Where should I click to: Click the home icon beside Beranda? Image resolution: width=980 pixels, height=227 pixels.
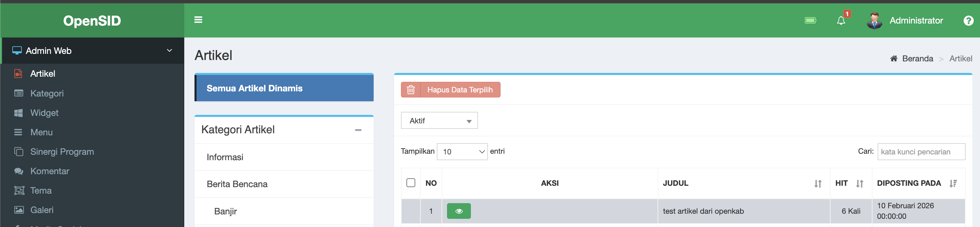coord(894,59)
